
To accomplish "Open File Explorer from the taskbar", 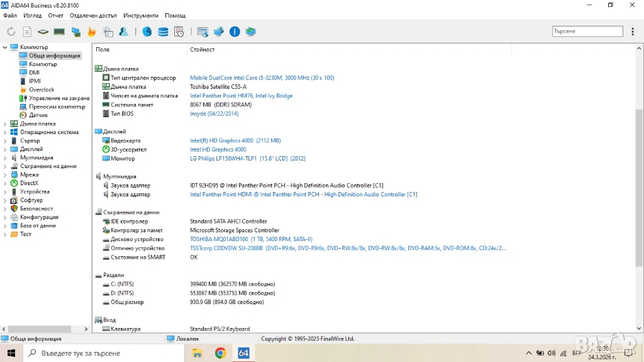I will click(x=197, y=353).
